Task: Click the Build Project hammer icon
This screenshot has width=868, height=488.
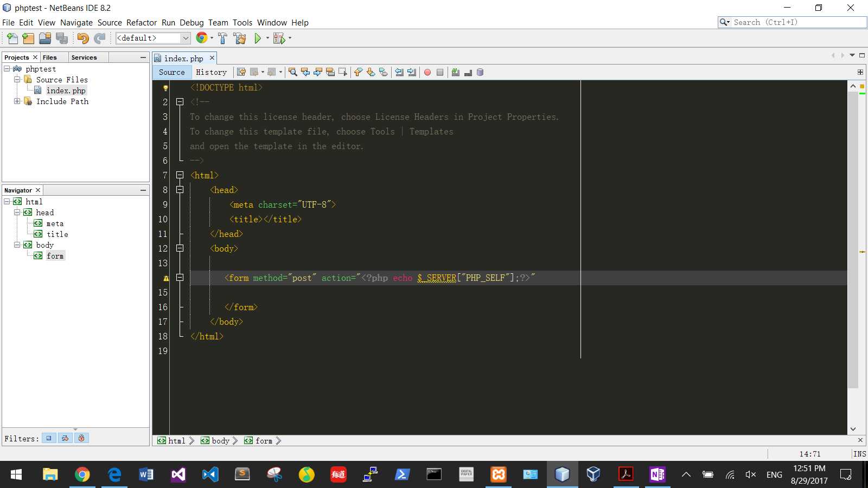Action: (222, 38)
